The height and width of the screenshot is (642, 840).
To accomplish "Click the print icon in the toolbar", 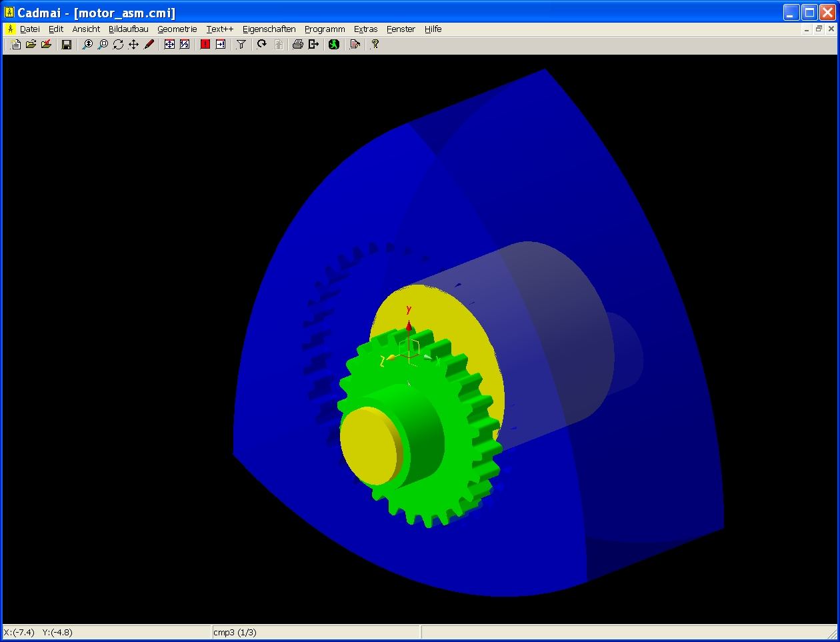I will tap(297, 45).
